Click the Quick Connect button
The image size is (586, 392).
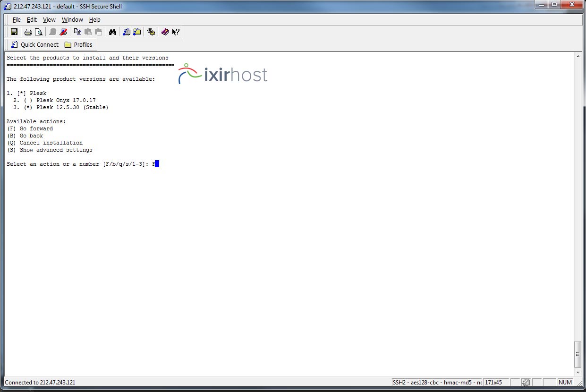click(34, 45)
